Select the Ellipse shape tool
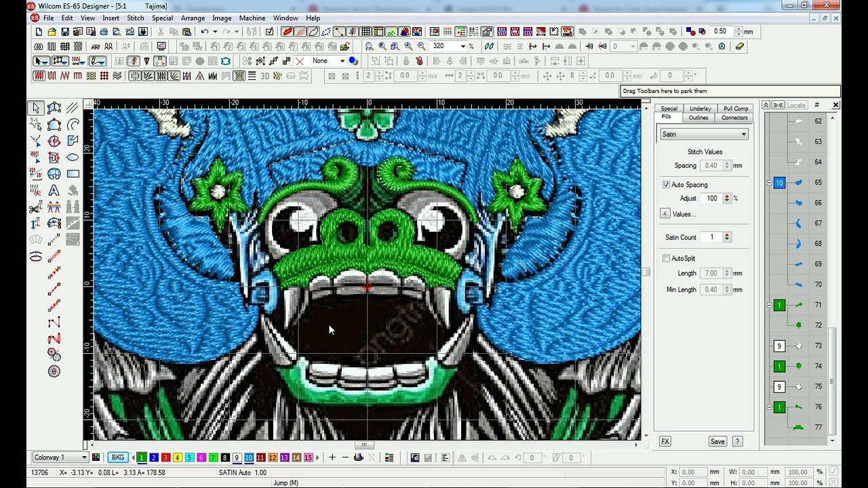This screenshot has width=868, height=488. (73, 157)
